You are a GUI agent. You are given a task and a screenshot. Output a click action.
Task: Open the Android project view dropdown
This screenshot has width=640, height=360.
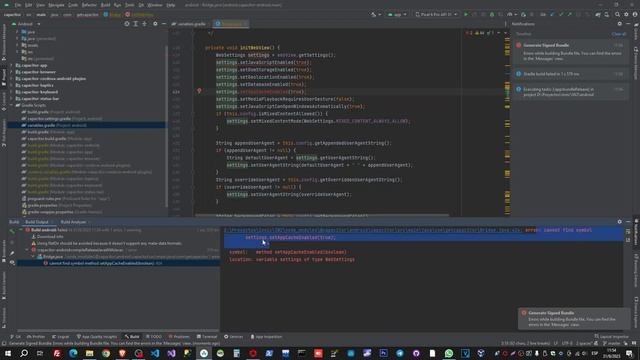pyautogui.click(x=26, y=24)
